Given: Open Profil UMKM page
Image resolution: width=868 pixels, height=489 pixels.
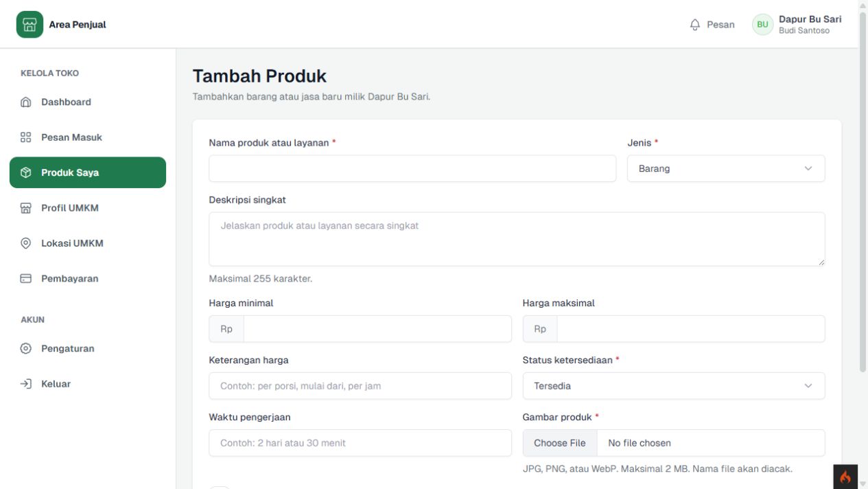Looking at the screenshot, I should click(88, 208).
